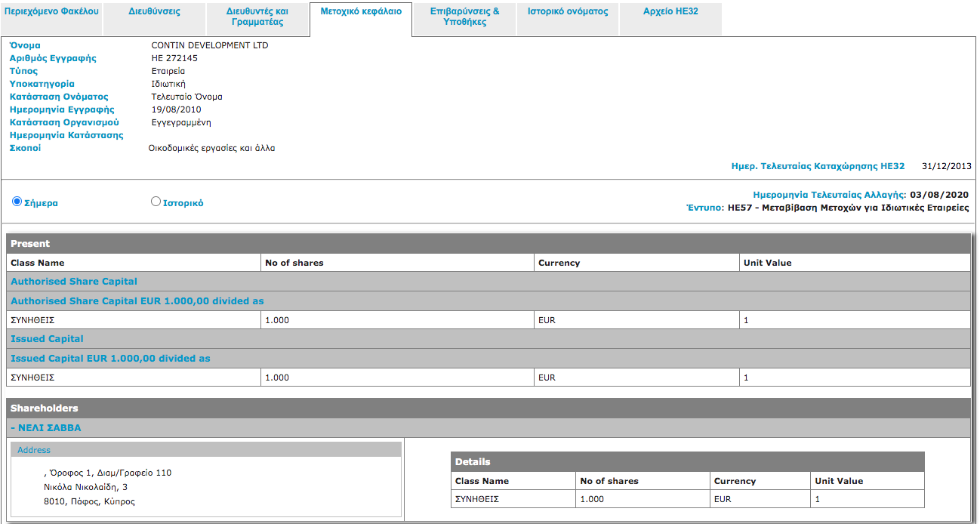
Task: Select the Σήμερα radio button
Action: click(17, 202)
